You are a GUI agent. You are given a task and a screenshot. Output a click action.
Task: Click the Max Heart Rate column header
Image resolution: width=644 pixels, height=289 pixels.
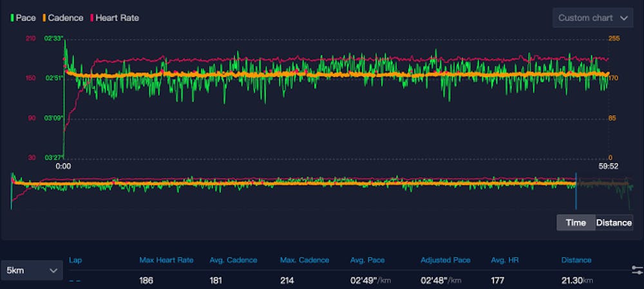pyautogui.click(x=166, y=260)
